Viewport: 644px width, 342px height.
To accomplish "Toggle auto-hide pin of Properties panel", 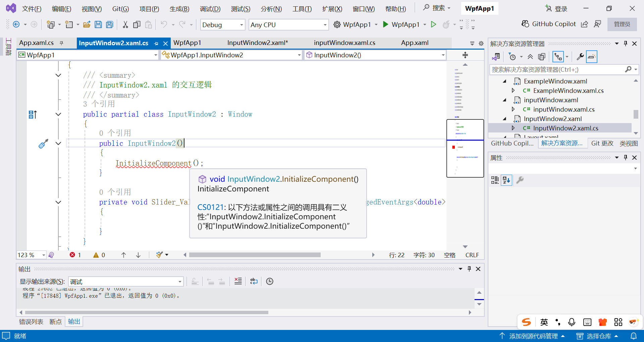I will 626,158.
